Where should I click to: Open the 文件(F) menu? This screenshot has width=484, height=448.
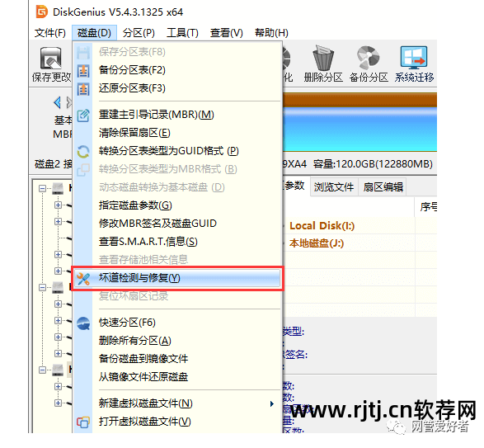pyautogui.click(x=50, y=33)
